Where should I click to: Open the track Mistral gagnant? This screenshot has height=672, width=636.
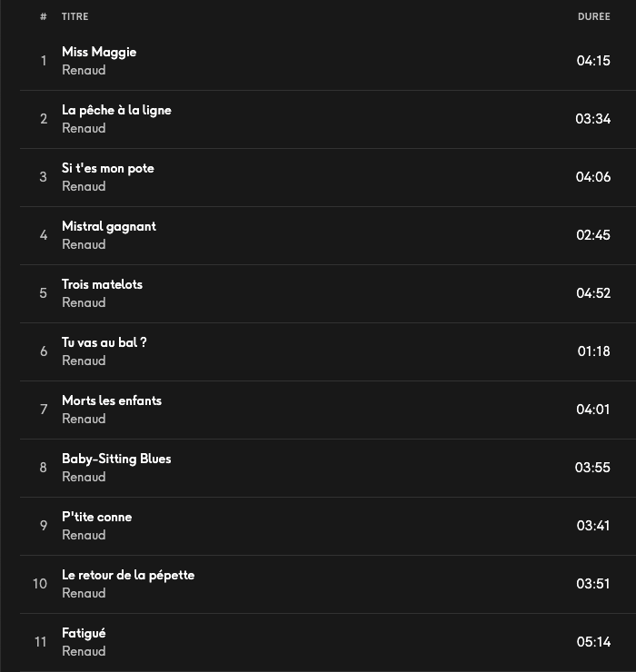coord(109,227)
